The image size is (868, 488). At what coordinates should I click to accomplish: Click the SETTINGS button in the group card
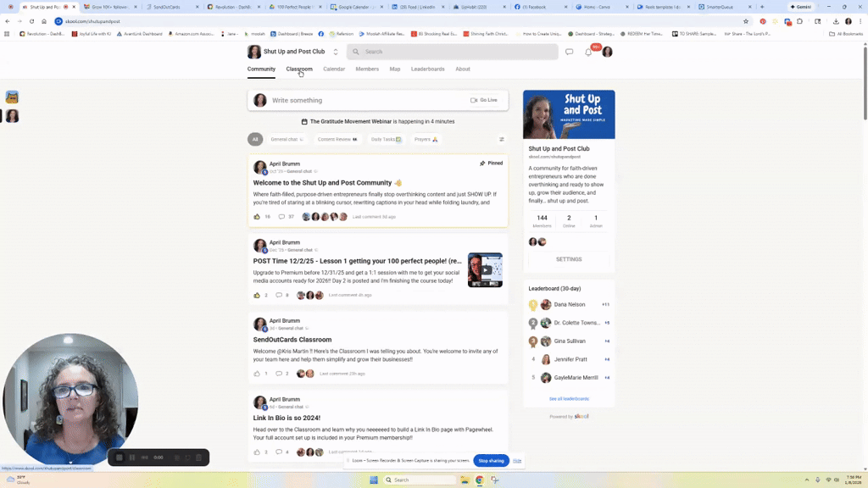click(569, 259)
